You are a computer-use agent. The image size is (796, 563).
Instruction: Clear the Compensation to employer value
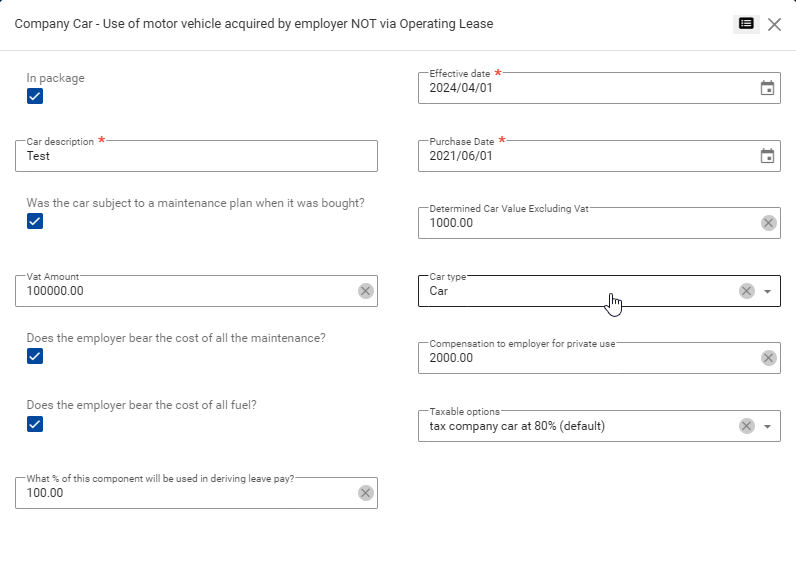coord(768,358)
